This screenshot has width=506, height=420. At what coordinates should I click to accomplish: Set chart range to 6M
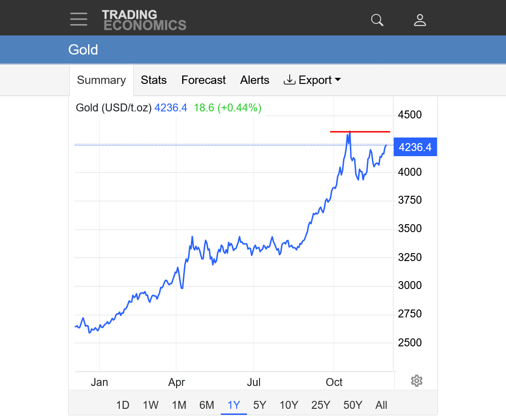tap(206, 405)
